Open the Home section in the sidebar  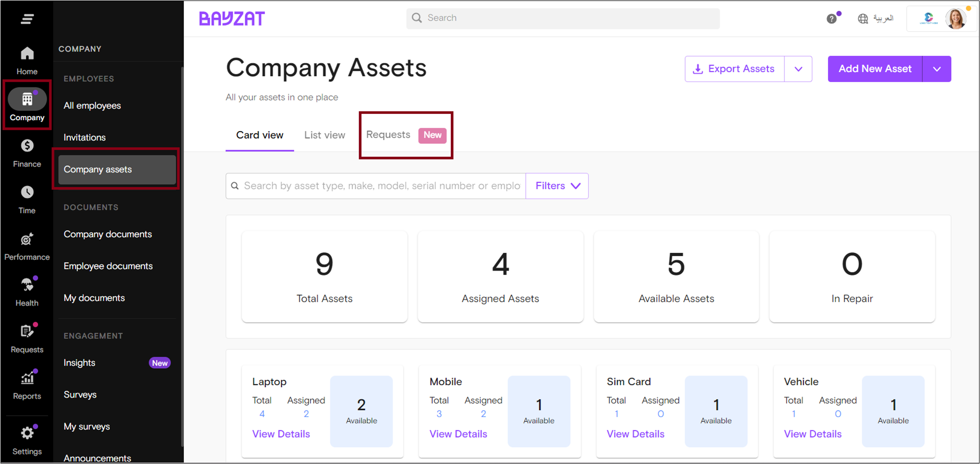pyautogui.click(x=27, y=59)
